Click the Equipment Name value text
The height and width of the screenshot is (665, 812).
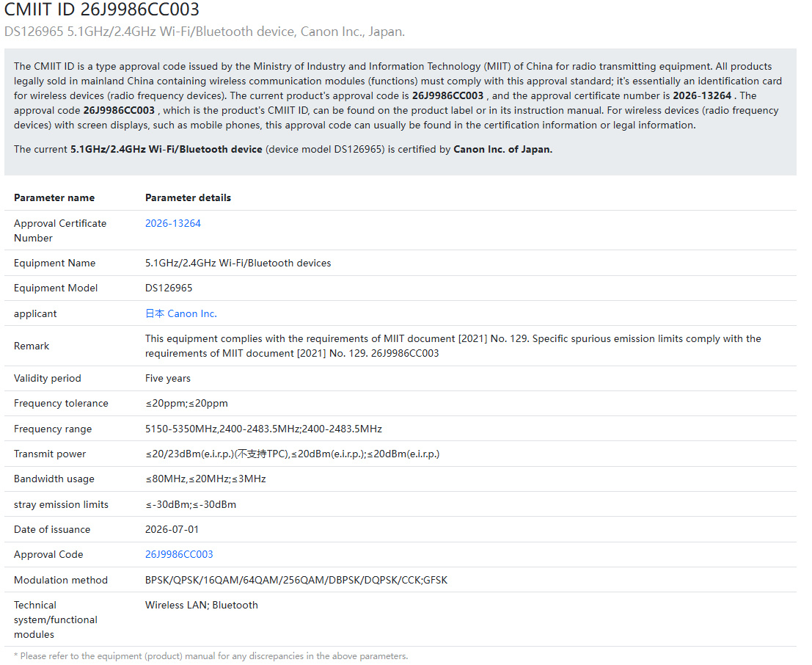point(238,264)
